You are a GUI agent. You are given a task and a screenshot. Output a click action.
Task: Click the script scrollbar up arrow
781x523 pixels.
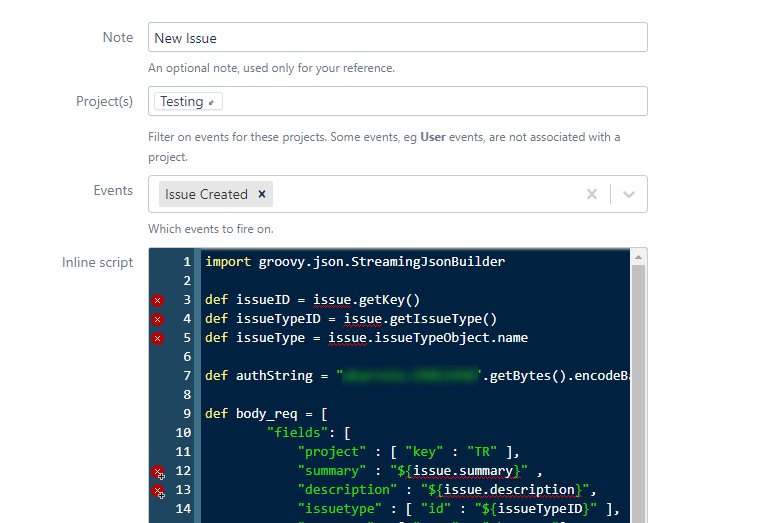pos(638,257)
